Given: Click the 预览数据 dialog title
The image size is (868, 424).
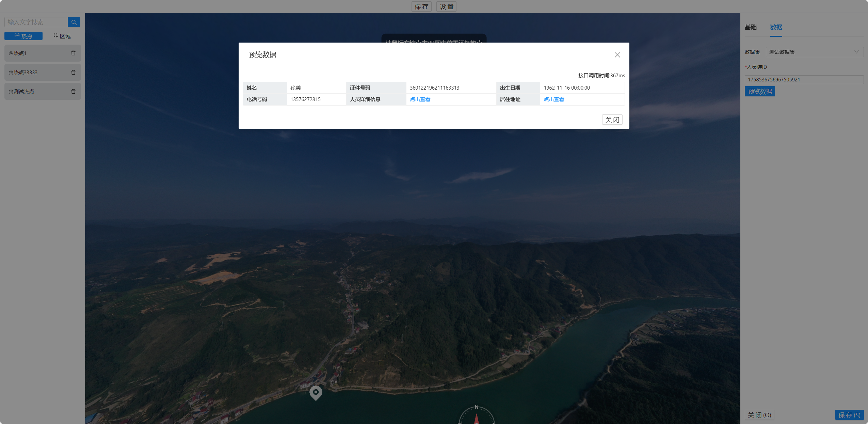Looking at the screenshot, I should (262, 55).
